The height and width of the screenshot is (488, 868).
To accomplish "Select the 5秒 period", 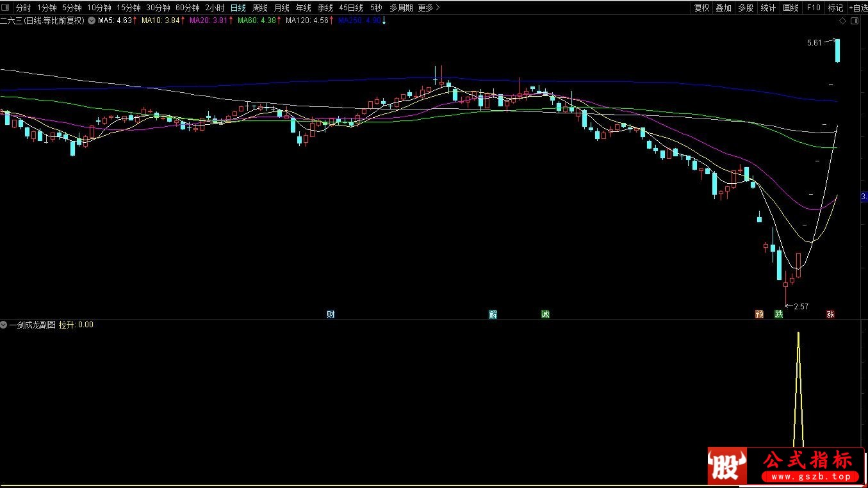I will (376, 8).
